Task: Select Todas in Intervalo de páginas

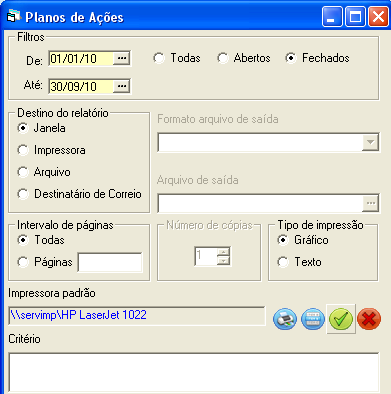Action: [x=23, y=240]
